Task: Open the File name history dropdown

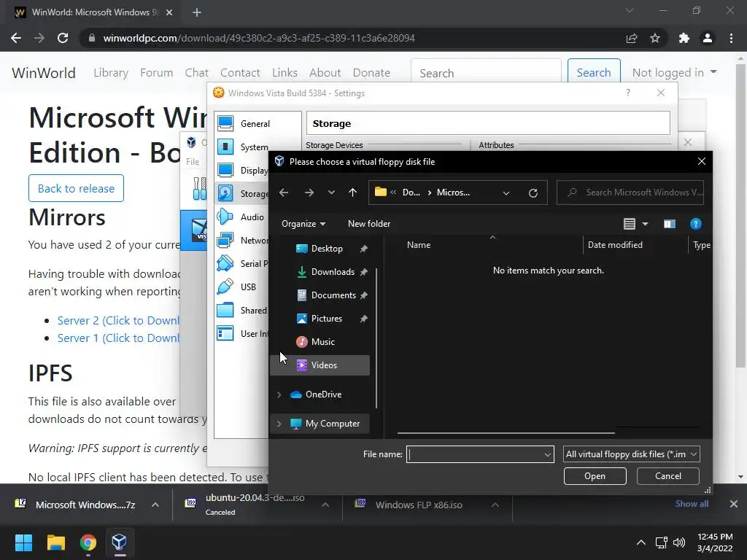Action: 548,454
